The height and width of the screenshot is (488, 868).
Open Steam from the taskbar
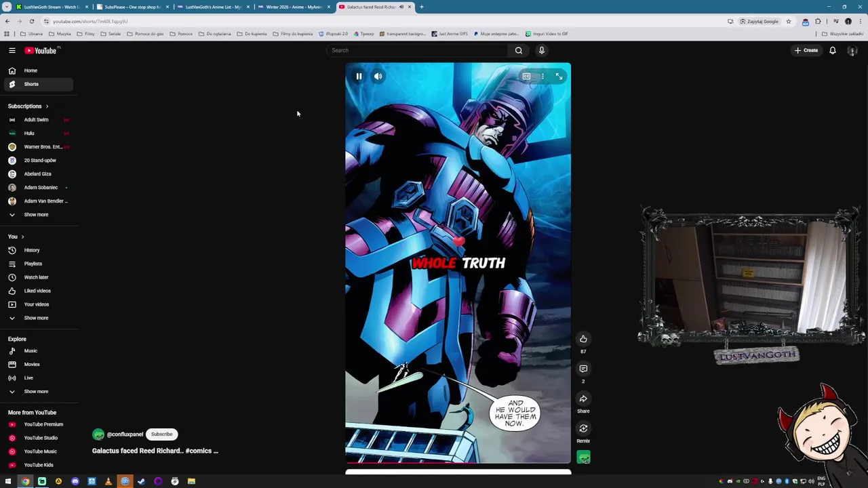141,481
